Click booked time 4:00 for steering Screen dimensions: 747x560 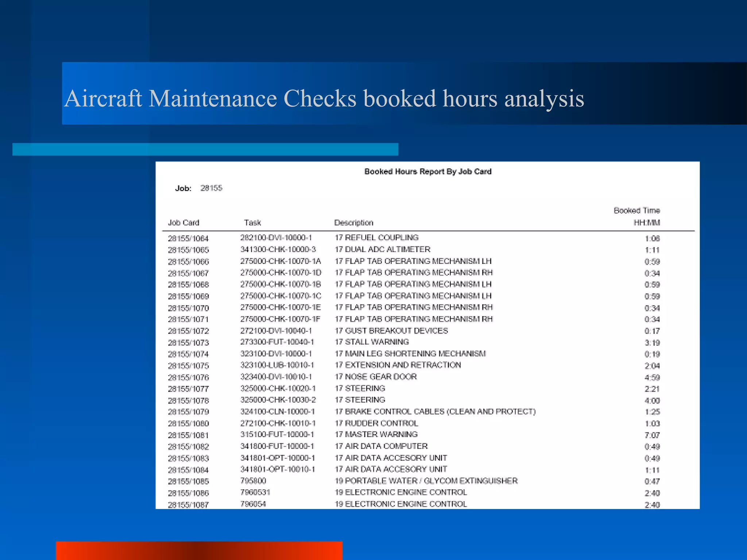tap(652, 401)
